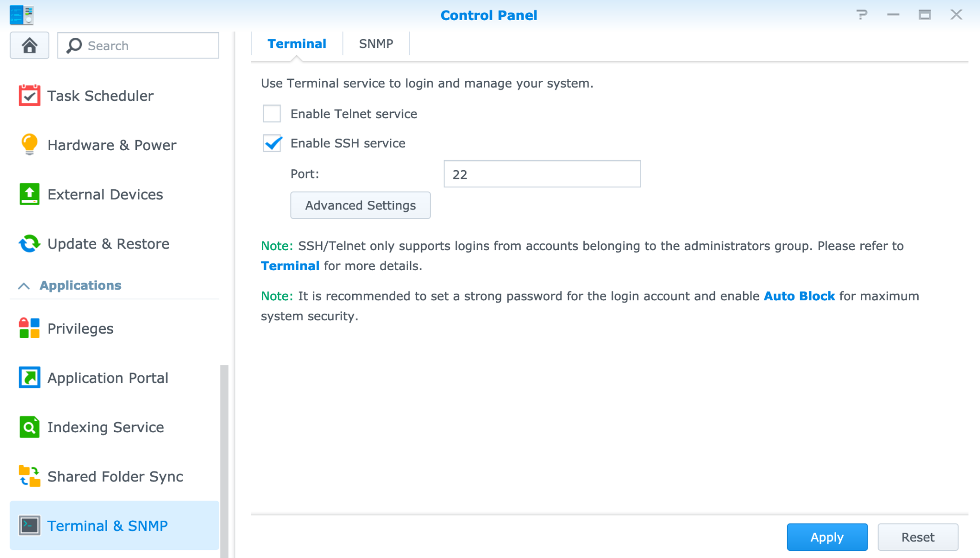The image size is (980, 558).
Task: Select the Terminal tab
Action: (x=297, y=44)
